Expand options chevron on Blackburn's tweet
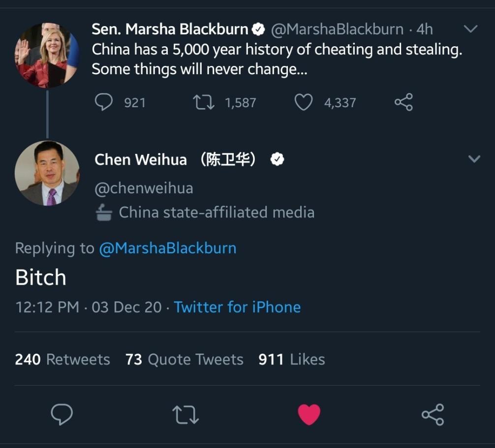Viewport: 495px width, 448px height. pyautogui.click(x=471, y=29)
